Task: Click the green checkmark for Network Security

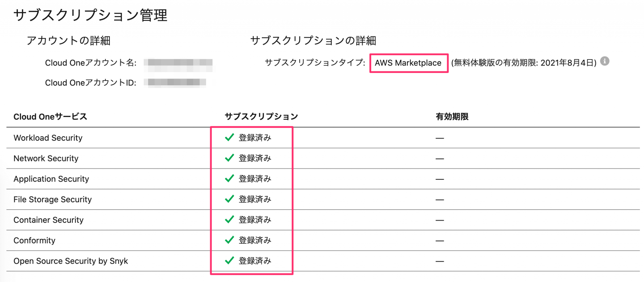Action: pos(230,158)
